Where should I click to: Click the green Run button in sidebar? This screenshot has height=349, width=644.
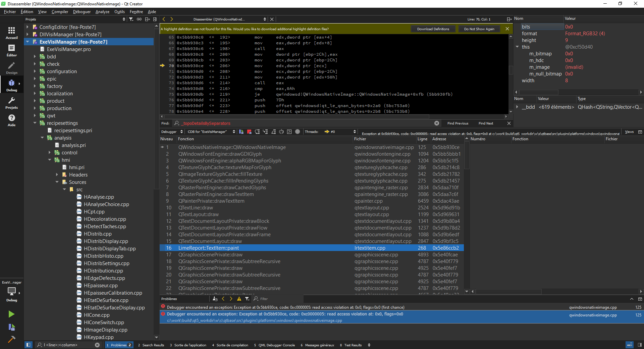coord(11,314)
